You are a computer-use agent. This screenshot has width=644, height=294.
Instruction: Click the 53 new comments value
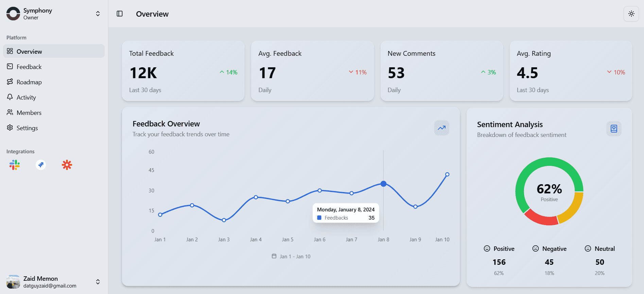[396, 73]
